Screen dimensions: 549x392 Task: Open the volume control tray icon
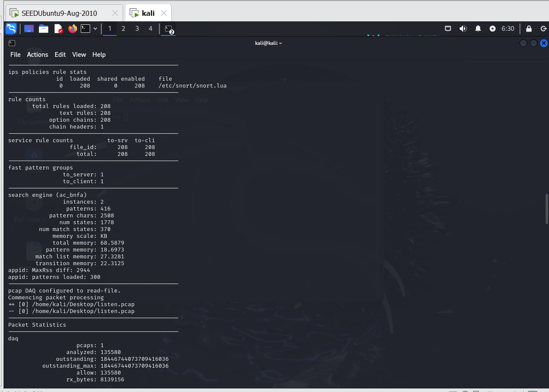pyautogui.click(x=463, y=29)
